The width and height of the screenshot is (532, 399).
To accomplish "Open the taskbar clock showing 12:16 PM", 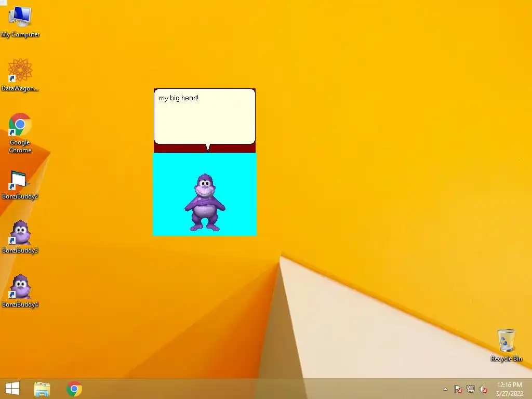I will (x=509, y=389).
